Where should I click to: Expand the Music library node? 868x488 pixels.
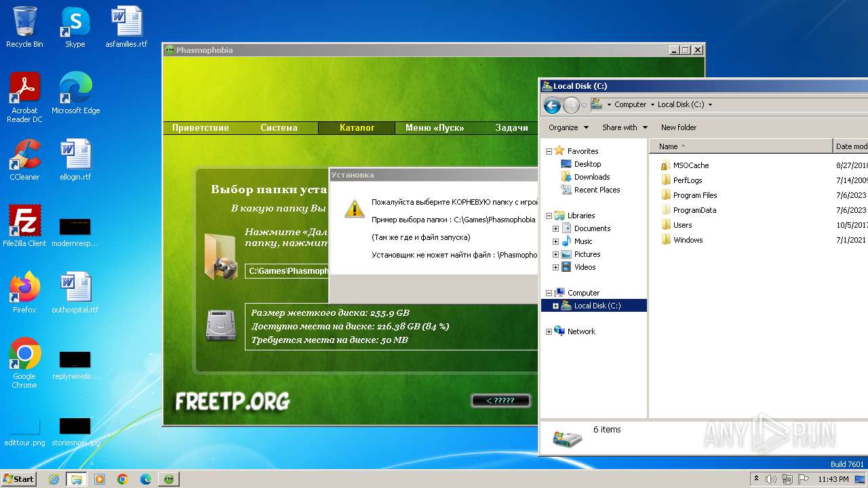tap(555, 241)
